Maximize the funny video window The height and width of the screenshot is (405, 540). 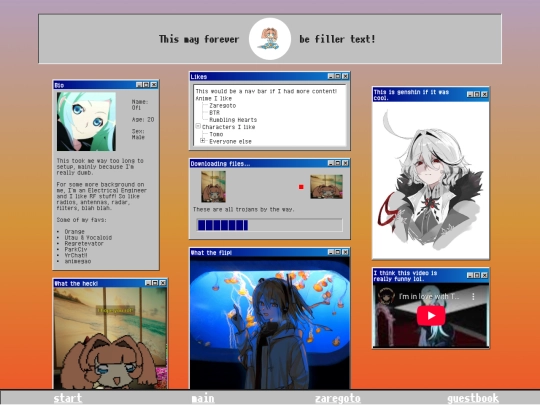tap(477, 275)
